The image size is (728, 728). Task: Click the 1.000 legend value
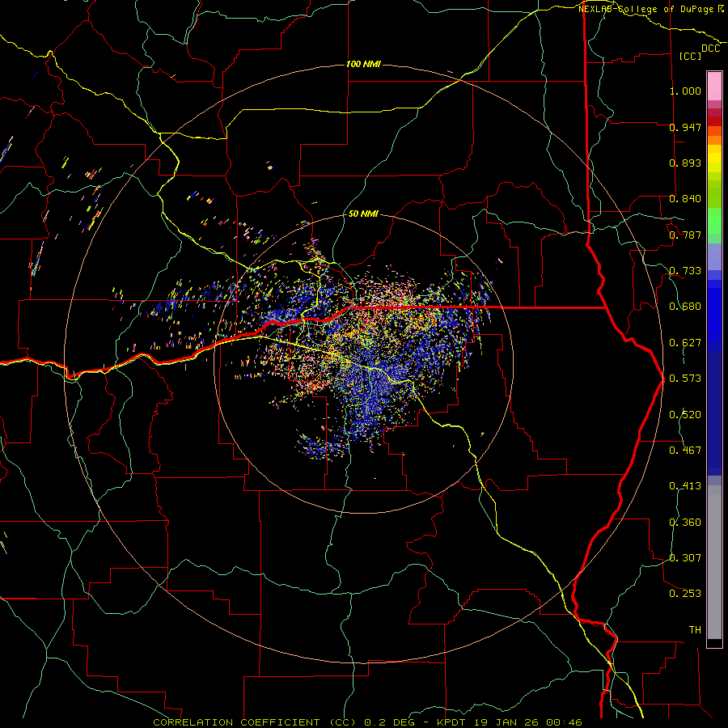tap(685, 91)
